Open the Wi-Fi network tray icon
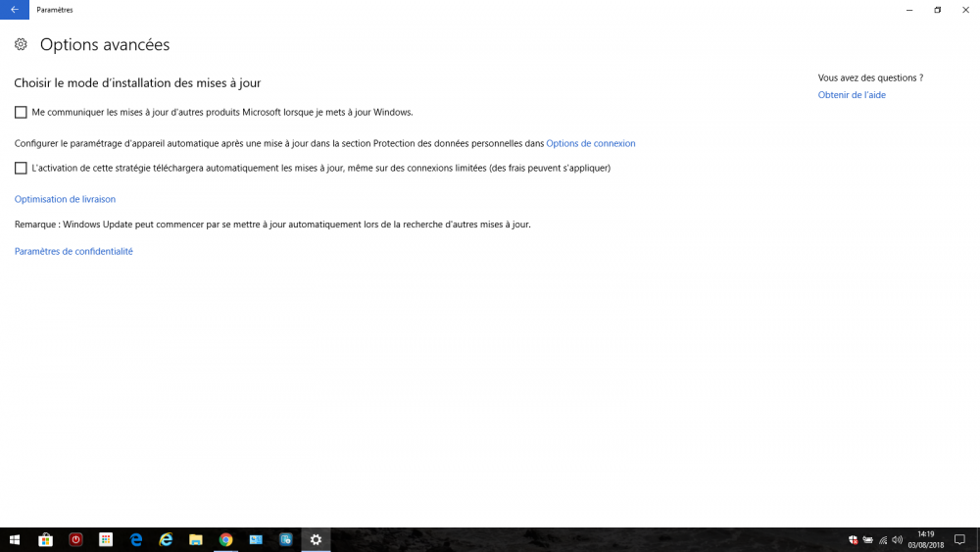The width and height of the screenshot is (980, 552). click(x=883, y=540)
